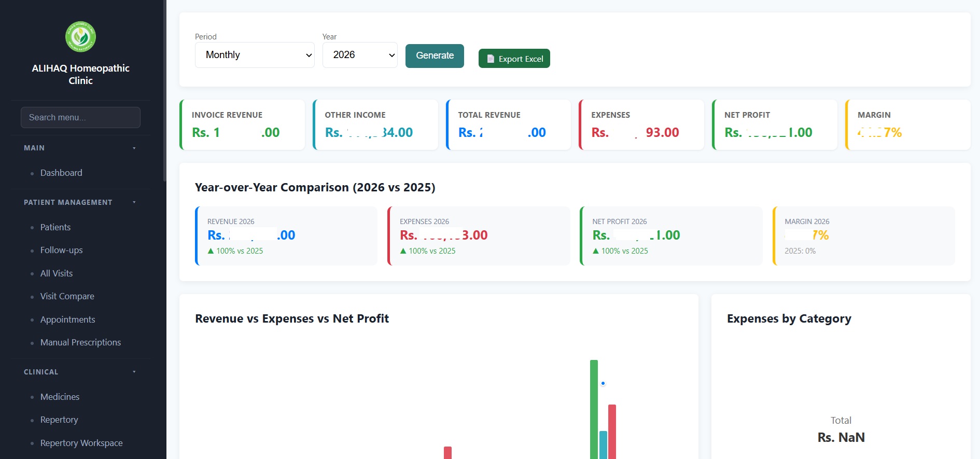980x459 pixels.
Task: Focus the Search menu input field
Action: point(80,117)
